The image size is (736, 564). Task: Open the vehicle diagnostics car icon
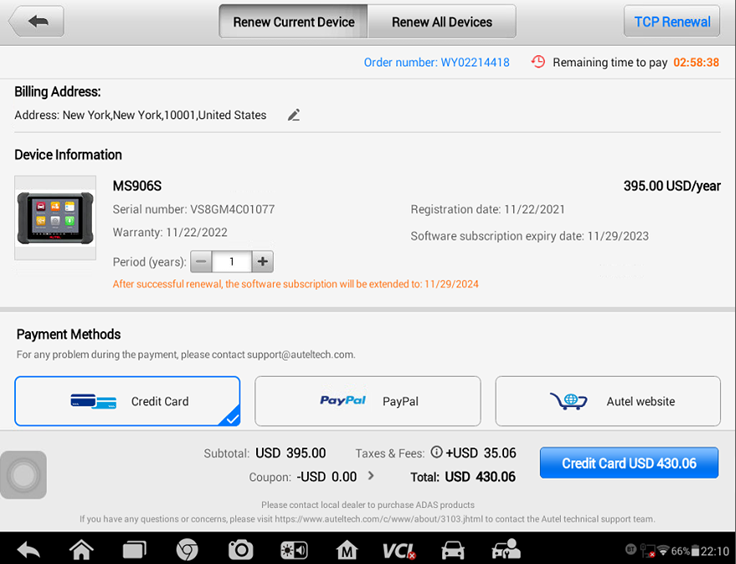[x=453, y=550]
